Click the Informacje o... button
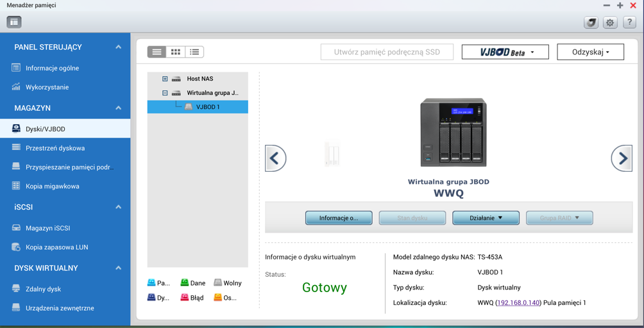644x328 pixels. pos(339,218)
